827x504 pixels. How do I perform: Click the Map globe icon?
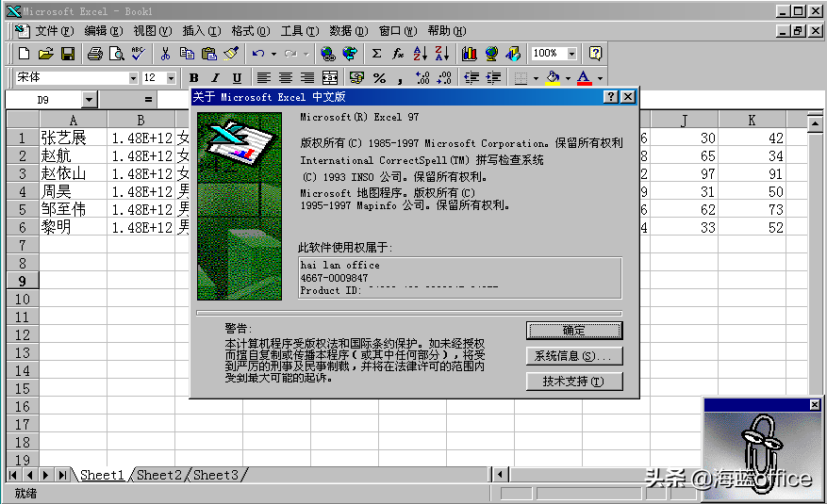coord(491,53)
